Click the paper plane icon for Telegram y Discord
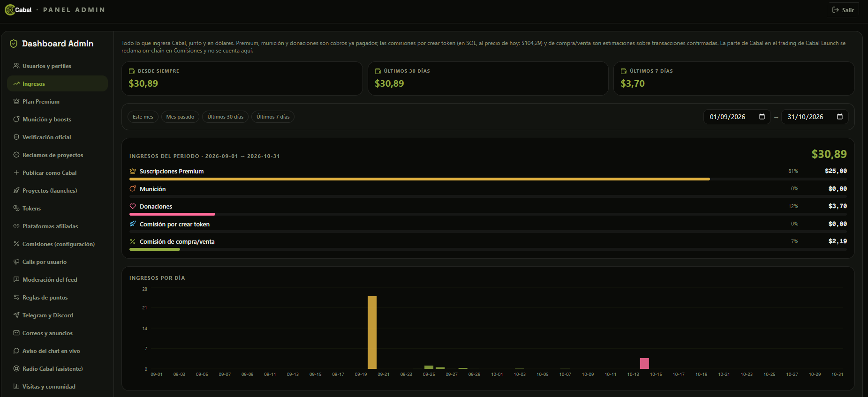The image size is (868, 397). (16, 315)
